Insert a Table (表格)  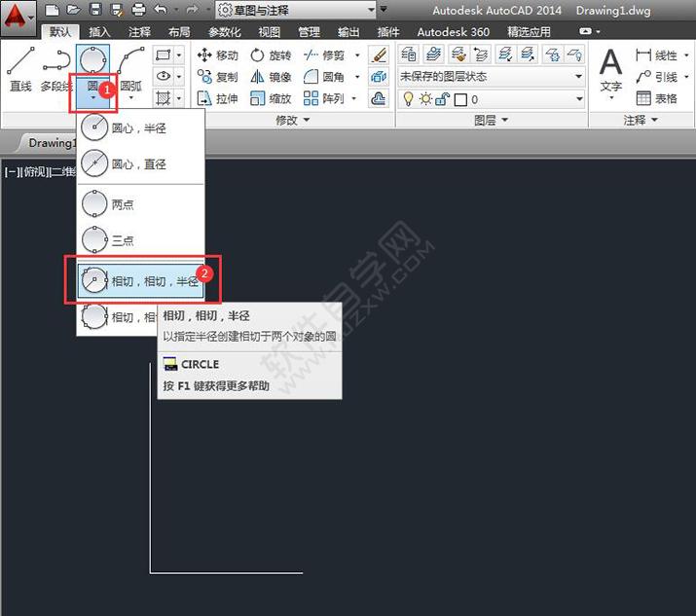point(657,98)
